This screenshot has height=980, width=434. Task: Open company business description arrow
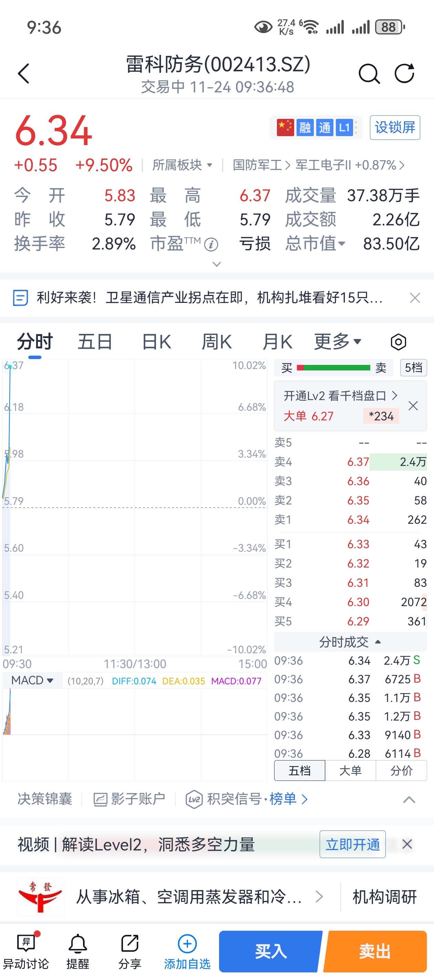point(320,896)
